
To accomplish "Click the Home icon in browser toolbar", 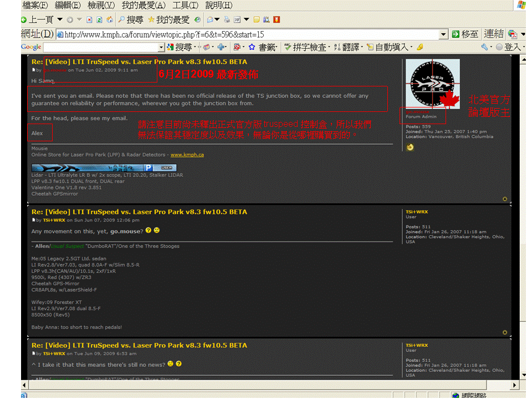I will (x=110, y=20).
